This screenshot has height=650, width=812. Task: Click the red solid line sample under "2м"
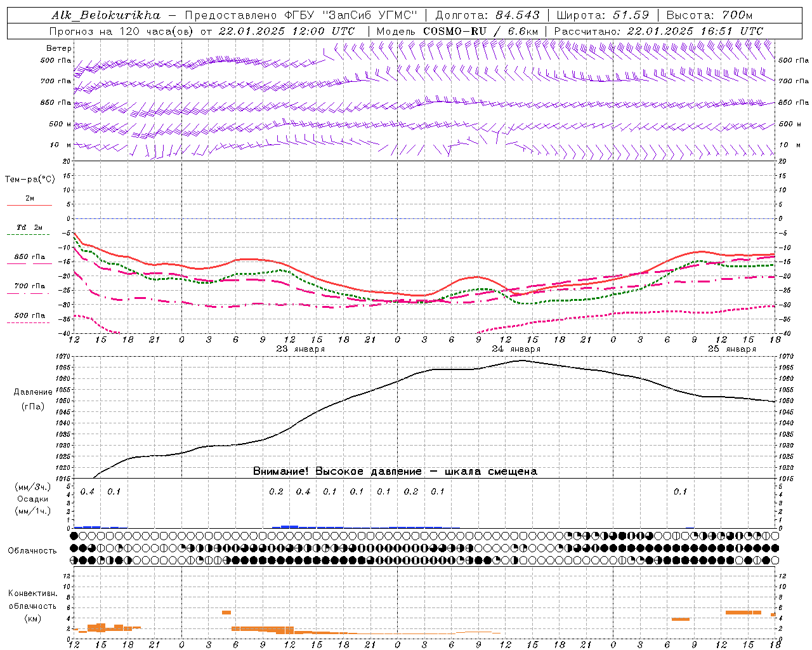(x=29, y=206)
